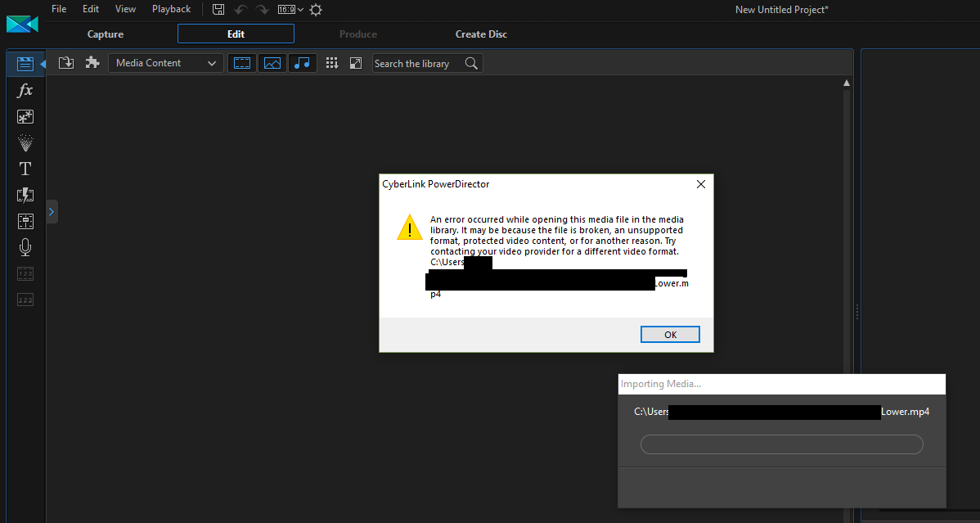Click the Importing Media title text
The image size is (980, 523).
661,384
